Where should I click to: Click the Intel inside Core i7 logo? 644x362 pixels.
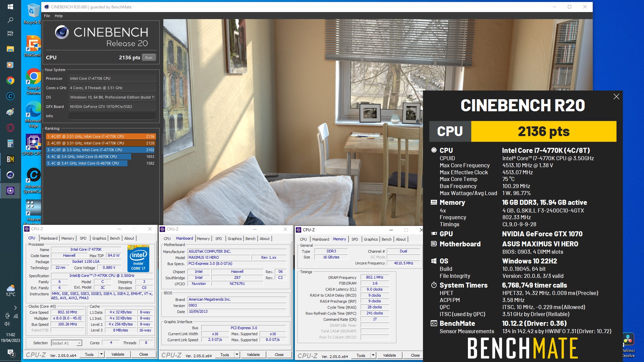point(138,258)
